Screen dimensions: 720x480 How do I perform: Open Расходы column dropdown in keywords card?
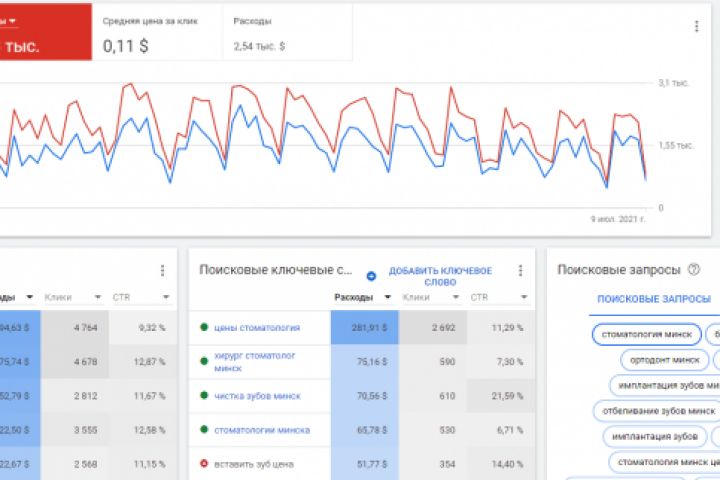click(x=388, y=297)
